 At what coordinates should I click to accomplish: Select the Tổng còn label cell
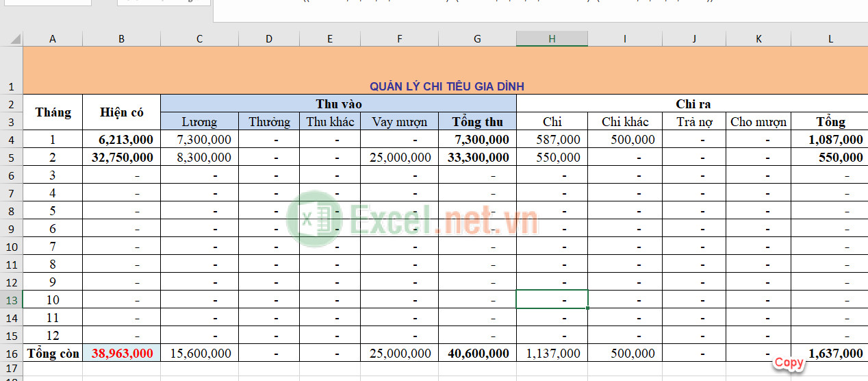click(53, 354)
